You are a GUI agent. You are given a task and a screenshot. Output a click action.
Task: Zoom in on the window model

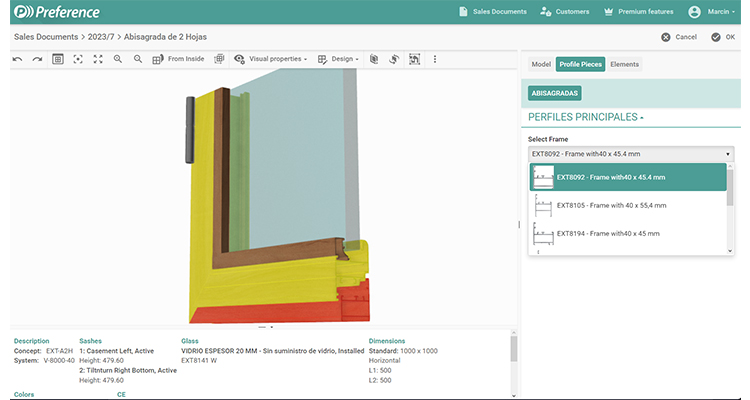[x=118, y=59]
